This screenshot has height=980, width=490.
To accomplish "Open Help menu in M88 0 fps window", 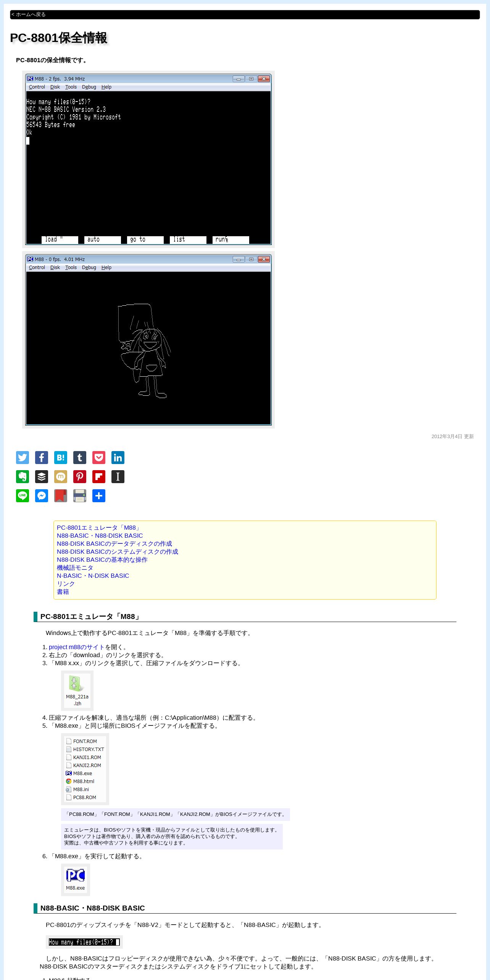I will [x=106, y=268].
